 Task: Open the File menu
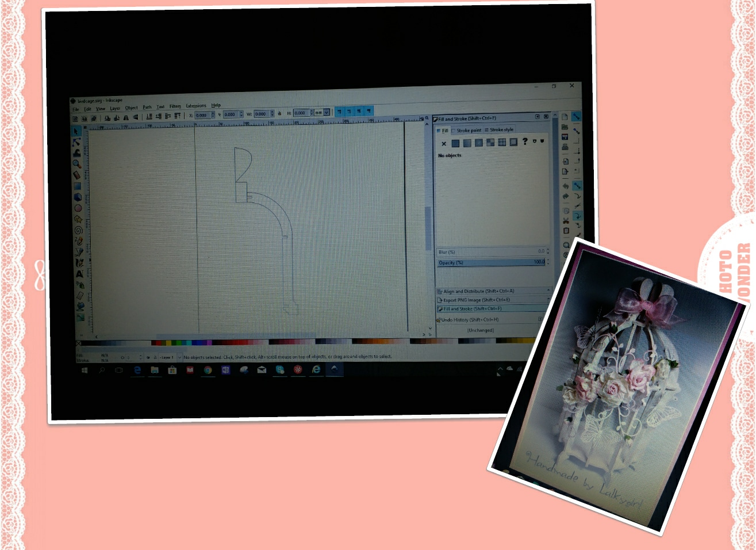[x=75, y=109]
